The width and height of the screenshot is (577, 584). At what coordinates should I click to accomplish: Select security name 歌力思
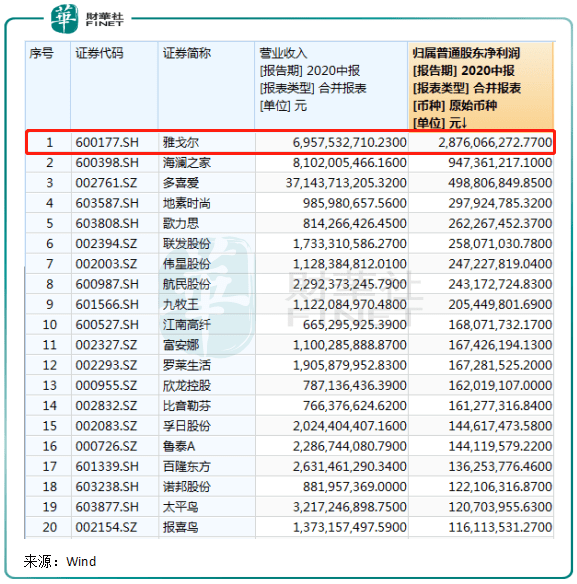coord(181,223)
